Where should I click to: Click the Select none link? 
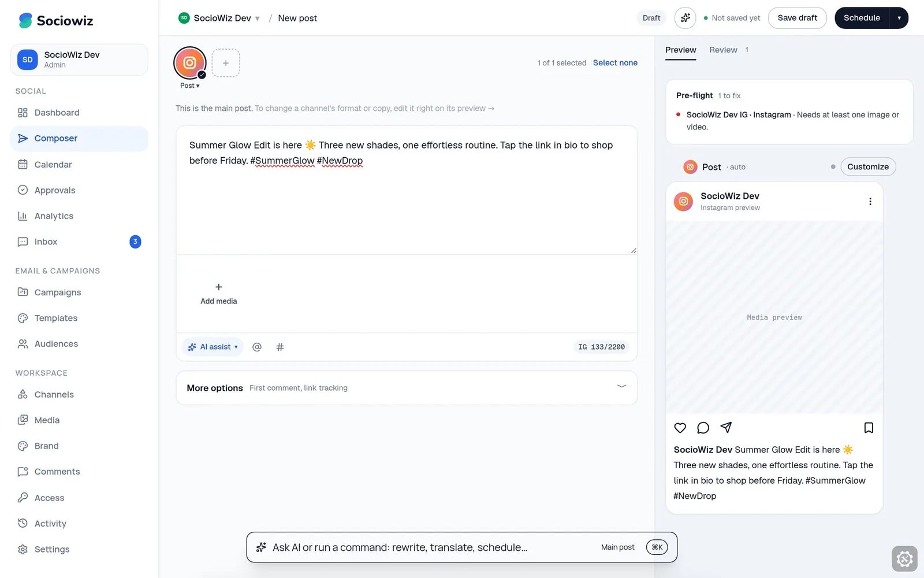coord(615,63)
